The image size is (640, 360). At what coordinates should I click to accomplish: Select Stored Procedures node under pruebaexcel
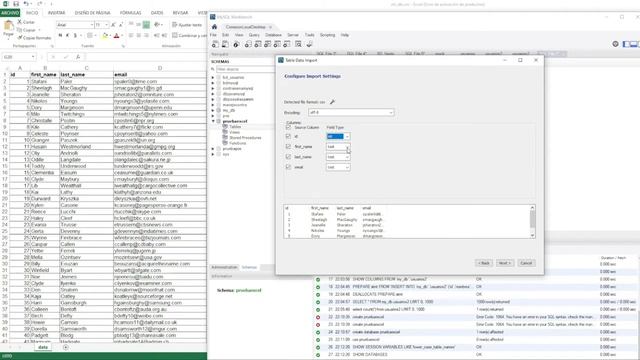(245, 138)
